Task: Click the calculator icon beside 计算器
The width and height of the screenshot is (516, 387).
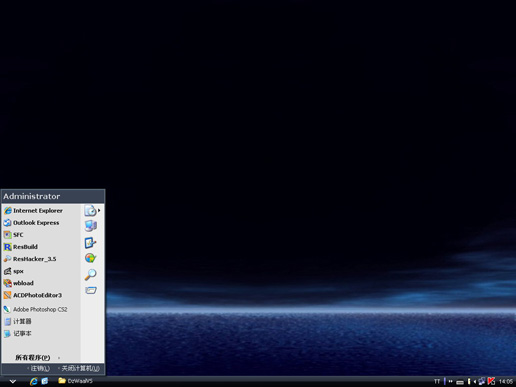Action: (8, 321)
